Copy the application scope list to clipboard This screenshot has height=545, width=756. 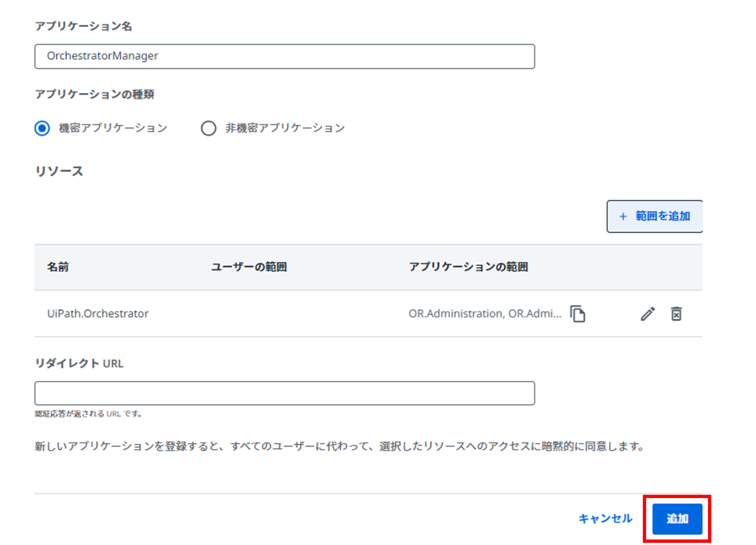[578, 314]
